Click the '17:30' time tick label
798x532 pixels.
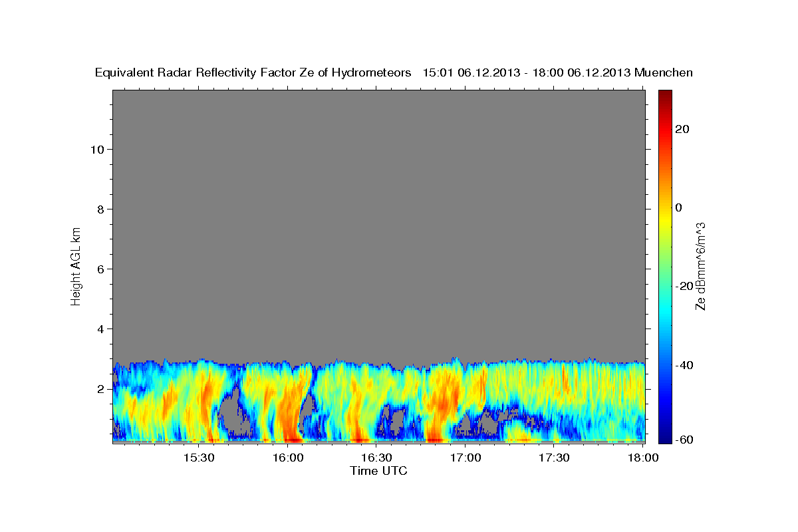(554, 458)
